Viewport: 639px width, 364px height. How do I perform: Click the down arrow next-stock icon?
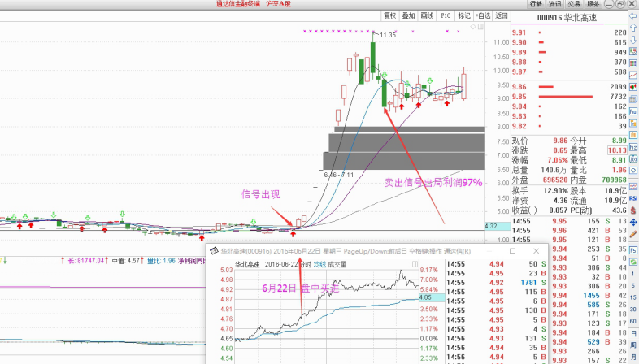[x=633, y=40]
